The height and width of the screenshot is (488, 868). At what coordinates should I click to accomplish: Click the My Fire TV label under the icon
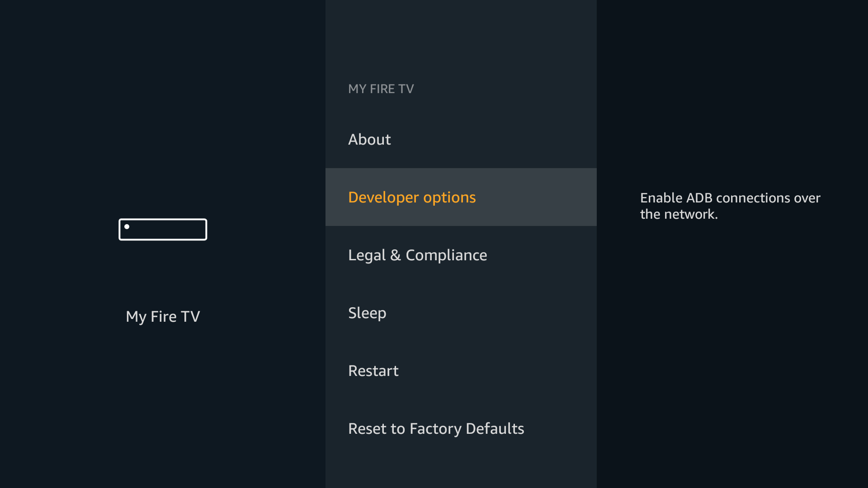pos(163,317)
